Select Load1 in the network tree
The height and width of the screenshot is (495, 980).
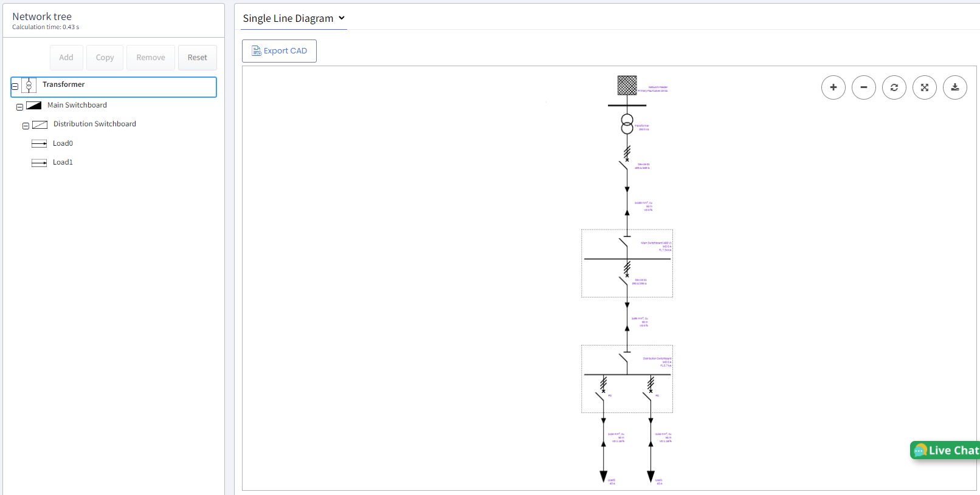pos(63,162)
